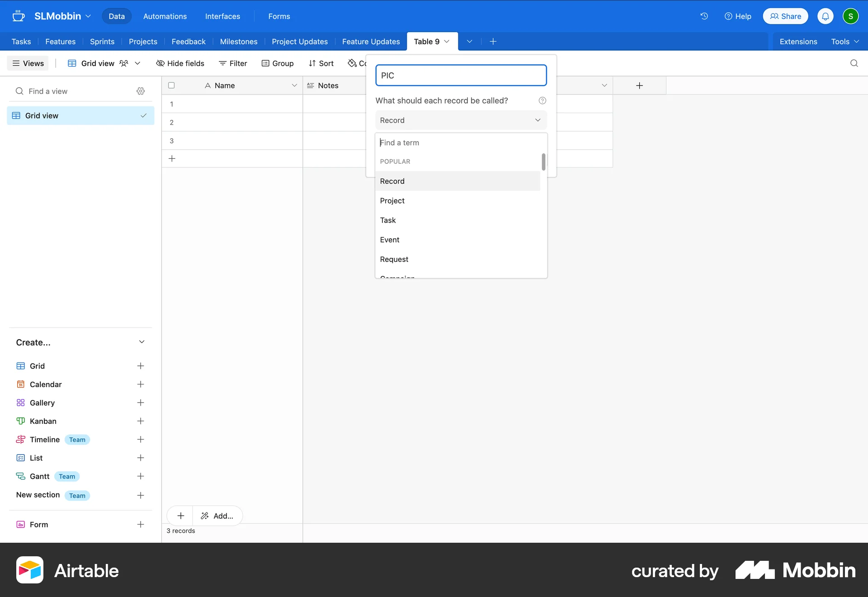Toggle the select-all records checkbox

[171, 85]
